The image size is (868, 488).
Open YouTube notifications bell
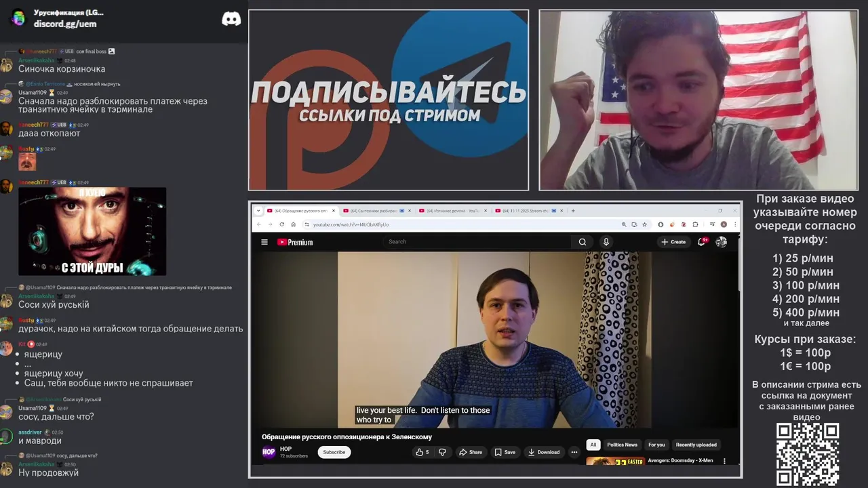tap(702, 242)
